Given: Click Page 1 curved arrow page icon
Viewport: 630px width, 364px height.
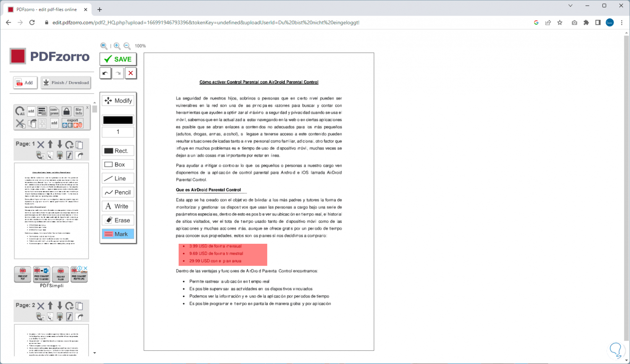Looking at the screenshot, I should coord(79,155).
